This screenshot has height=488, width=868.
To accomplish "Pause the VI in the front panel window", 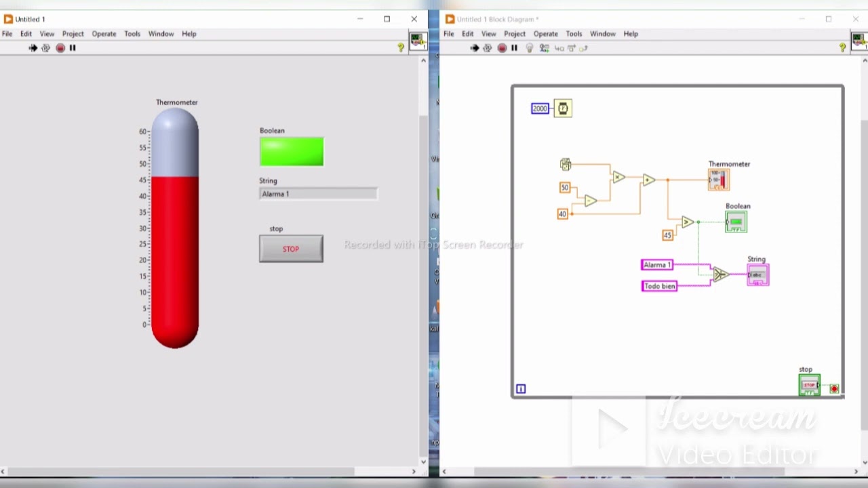I will click(x=73, y=48).
